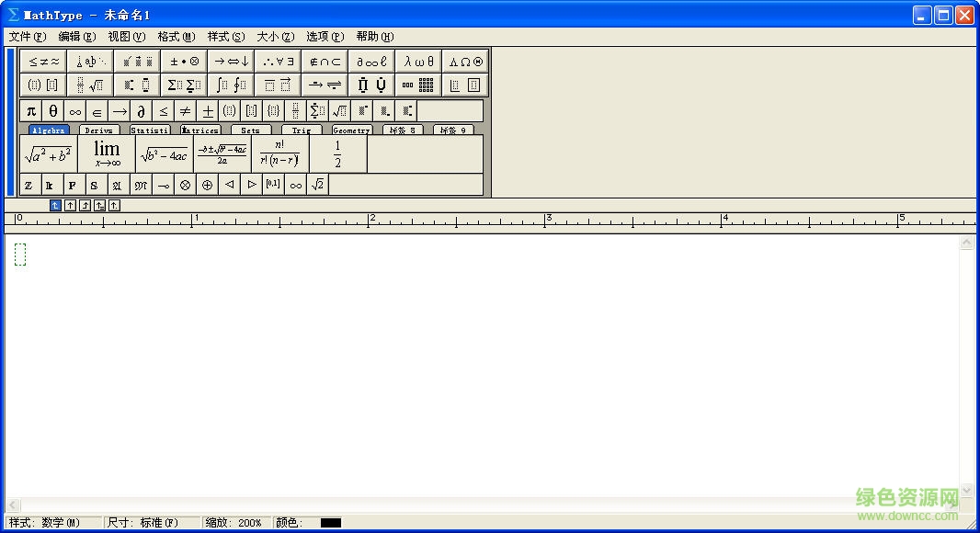
Task: Insert the left-pointing triangle symbol
Action: pyautogui.click(x=230, y=185)
